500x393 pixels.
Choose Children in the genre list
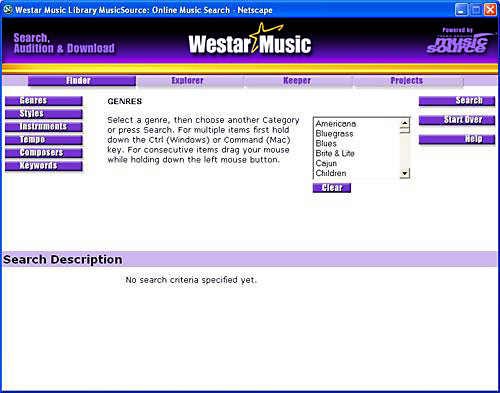(331, 173)
